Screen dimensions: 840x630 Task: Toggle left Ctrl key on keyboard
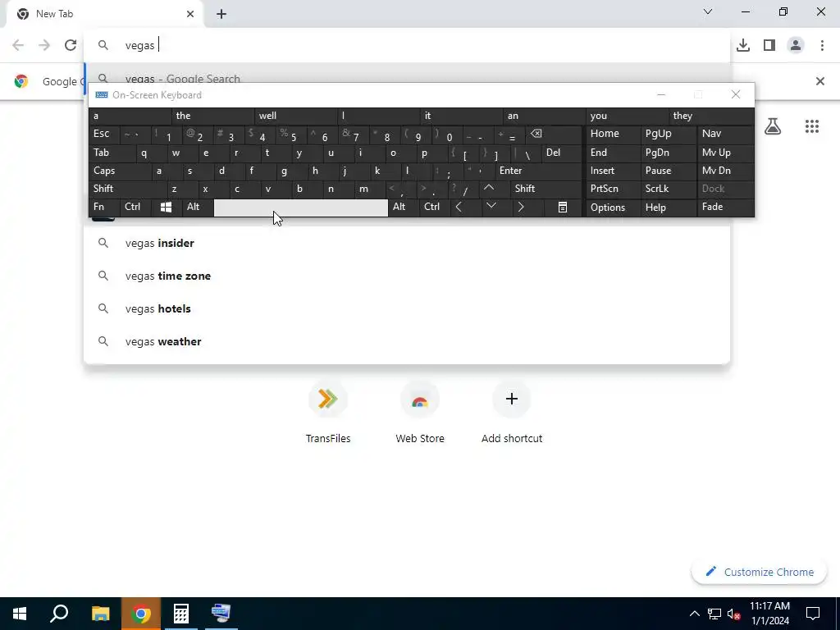[x=135, y=208]
